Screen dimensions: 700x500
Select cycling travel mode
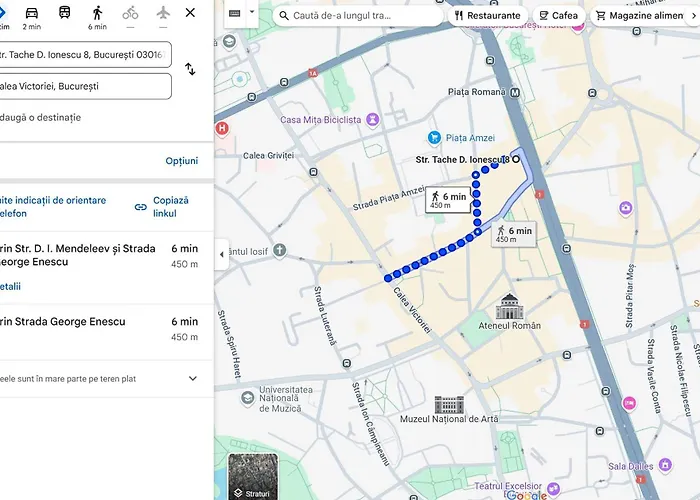pyautogui.click(x=130, y=14)
